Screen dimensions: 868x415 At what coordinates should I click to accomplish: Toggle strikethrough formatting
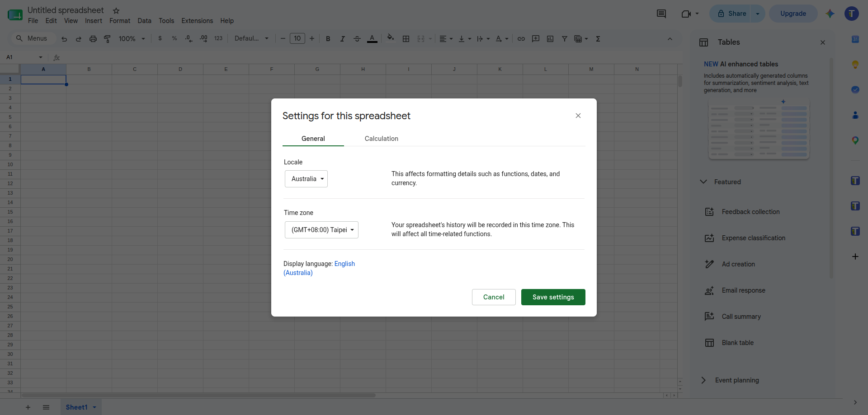point(357,39)
